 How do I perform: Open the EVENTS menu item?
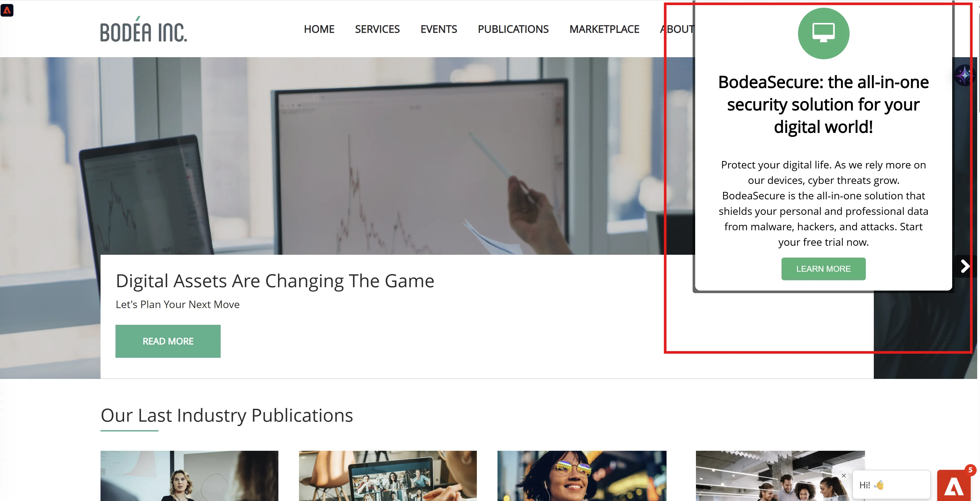pyautogui.click(x=439, y=29)
